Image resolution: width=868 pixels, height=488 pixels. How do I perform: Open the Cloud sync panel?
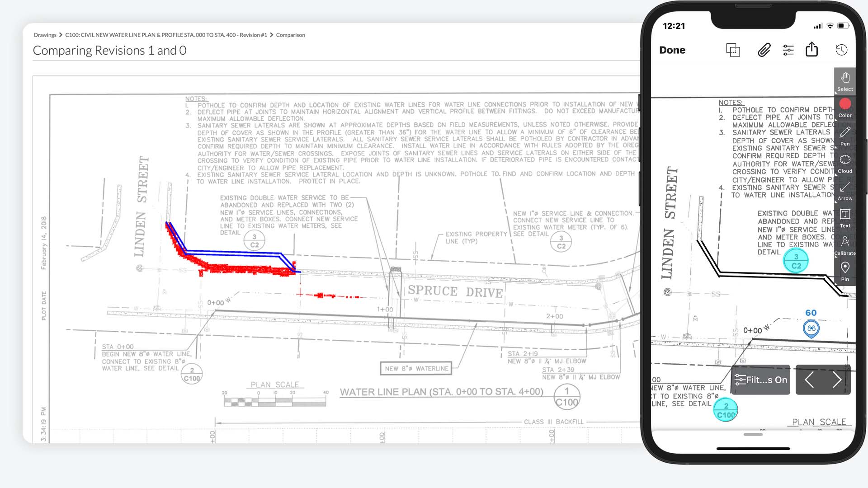pyautogui.click(x=845, y=164)
